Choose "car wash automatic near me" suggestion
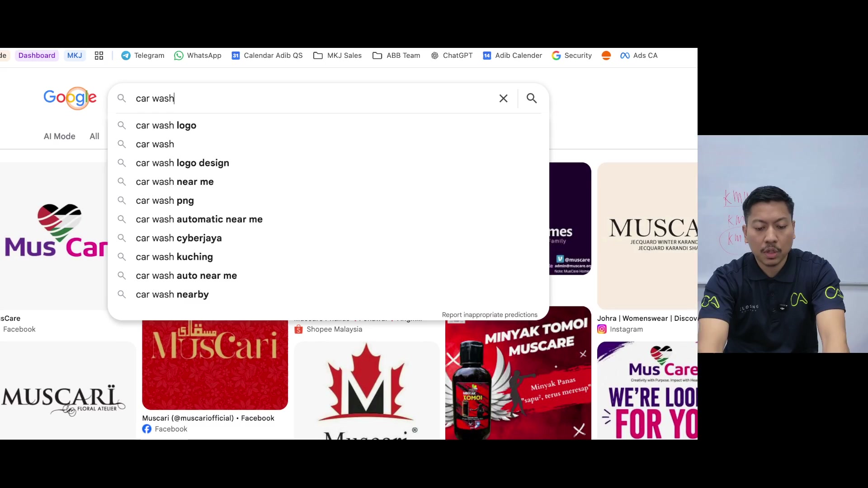This screenshot has height=488, width=868. tap(328, 220)
